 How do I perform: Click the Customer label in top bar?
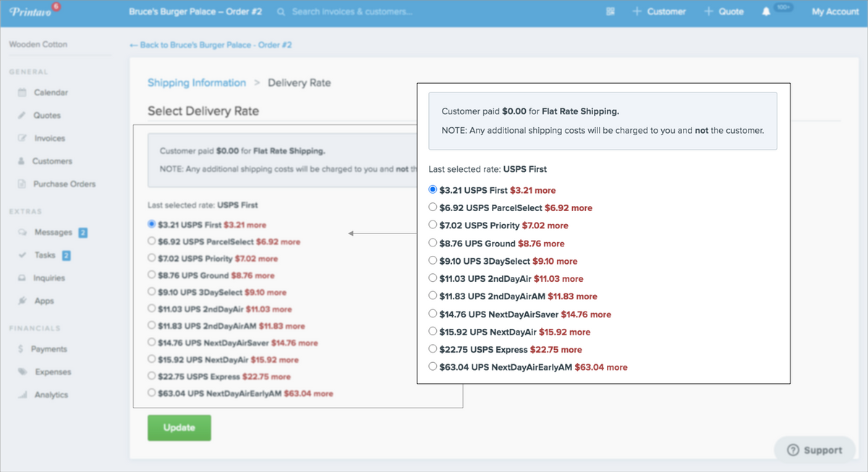666,12
